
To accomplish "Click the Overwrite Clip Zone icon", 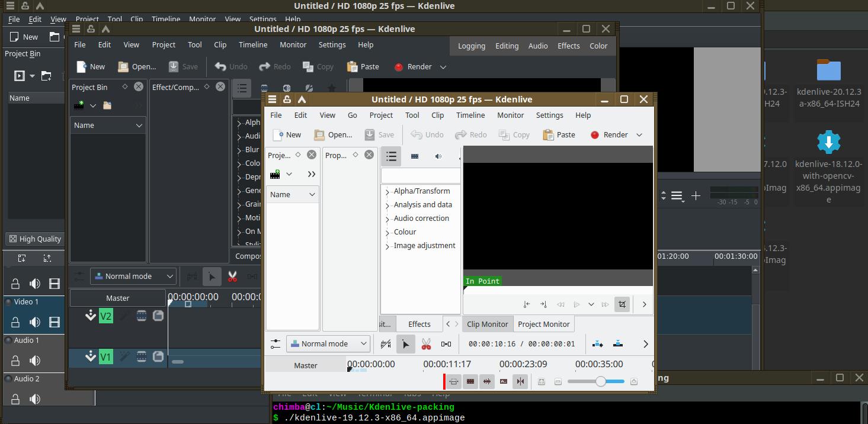I will pyautogui.click(x=618, y=344).
